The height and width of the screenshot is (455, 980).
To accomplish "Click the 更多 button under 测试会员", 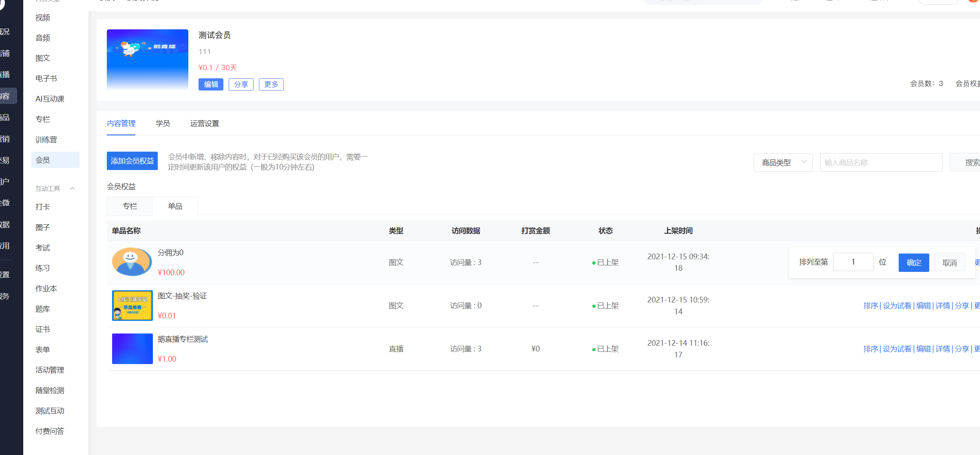I will (x=271, y=84).
